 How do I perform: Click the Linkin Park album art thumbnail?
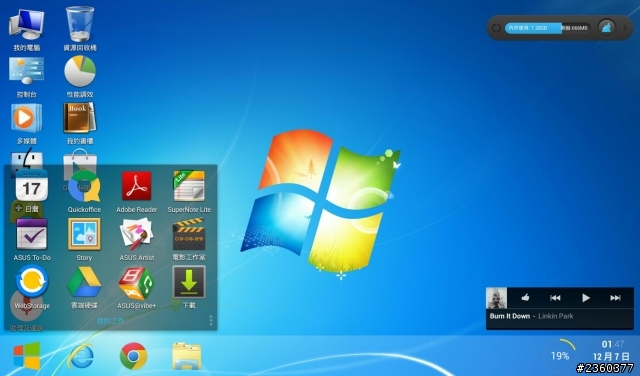(496, 298)
